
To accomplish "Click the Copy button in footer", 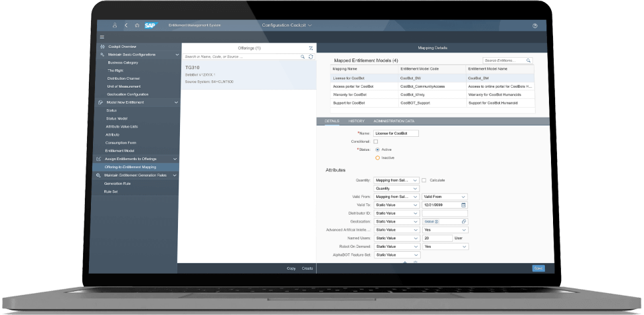I will click(x=291, y=268).
